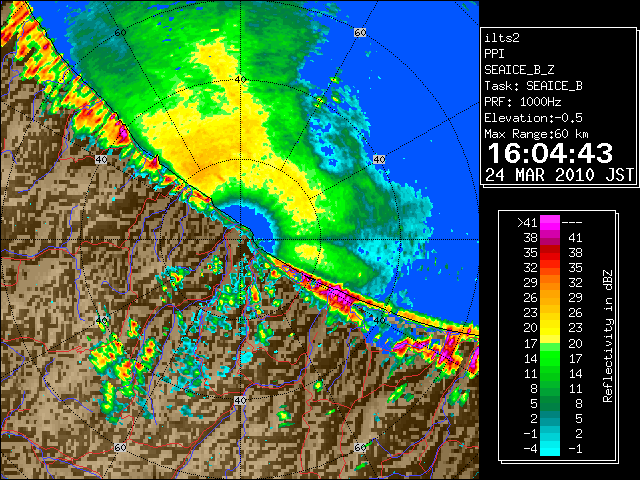Click the radar site name ilts2
640x480 pixels.
502,38
